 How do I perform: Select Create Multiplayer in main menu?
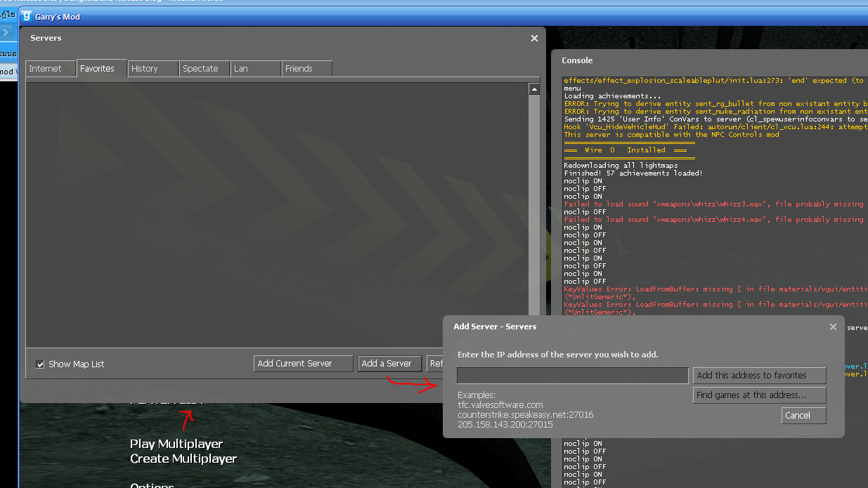[183, 459]
